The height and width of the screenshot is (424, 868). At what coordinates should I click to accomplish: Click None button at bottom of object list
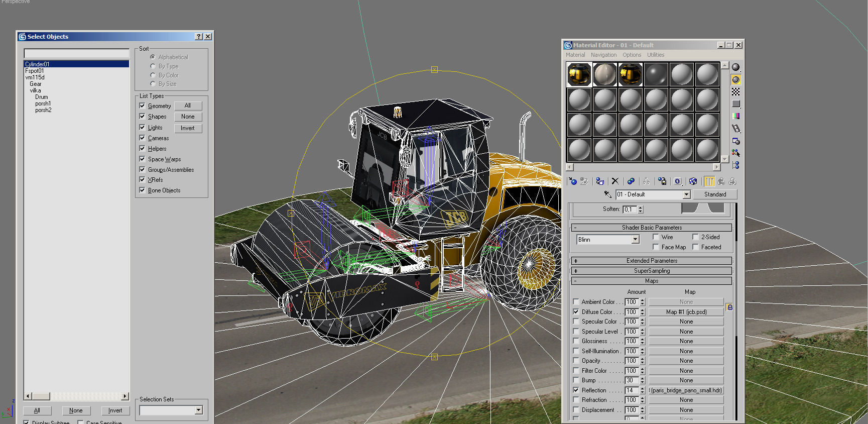pos(76,410)
